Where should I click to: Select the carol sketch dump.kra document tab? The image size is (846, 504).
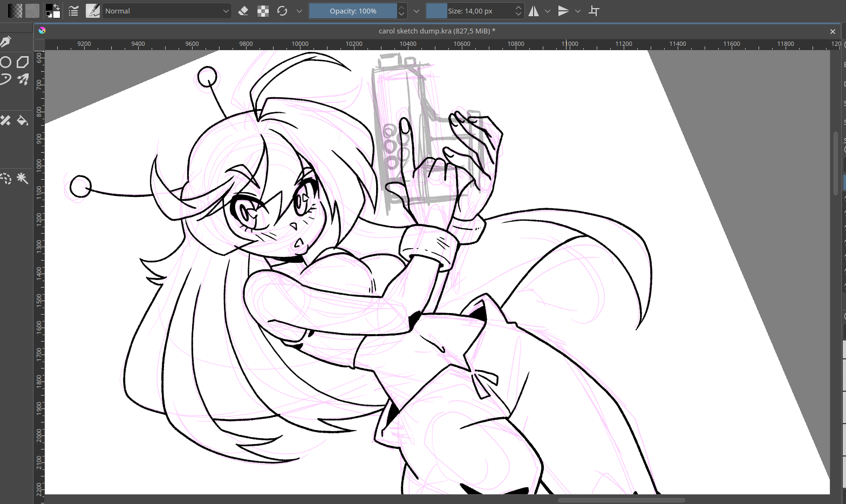(436, 31)
